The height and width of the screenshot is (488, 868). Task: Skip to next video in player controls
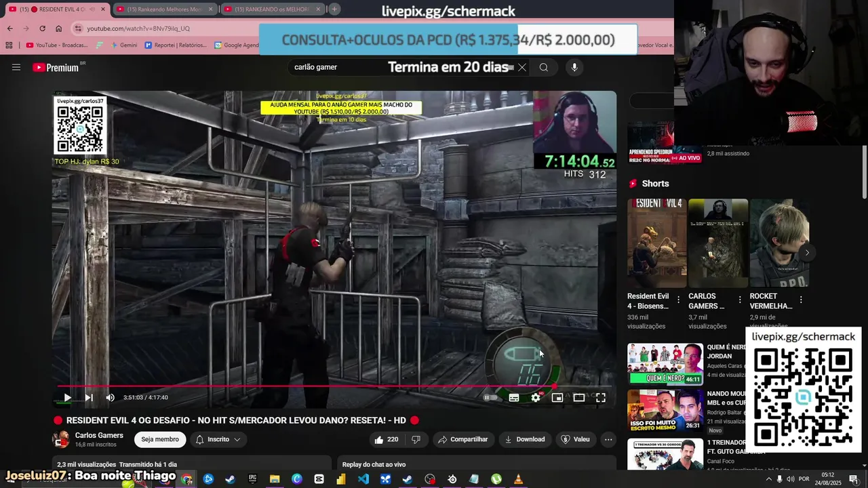[89, 398]
